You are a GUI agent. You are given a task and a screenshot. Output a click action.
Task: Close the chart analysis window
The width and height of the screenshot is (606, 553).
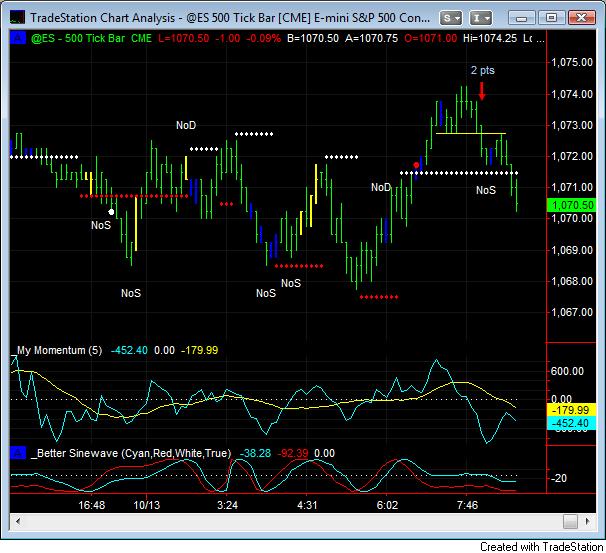point(581,18)
